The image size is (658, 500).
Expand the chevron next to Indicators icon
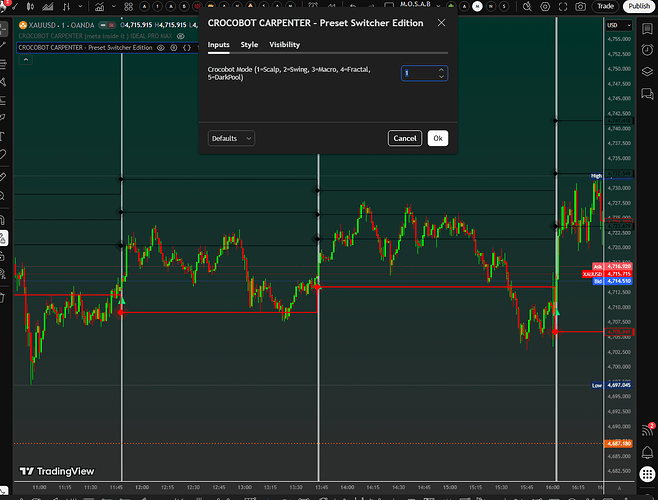tap(113, 7)
